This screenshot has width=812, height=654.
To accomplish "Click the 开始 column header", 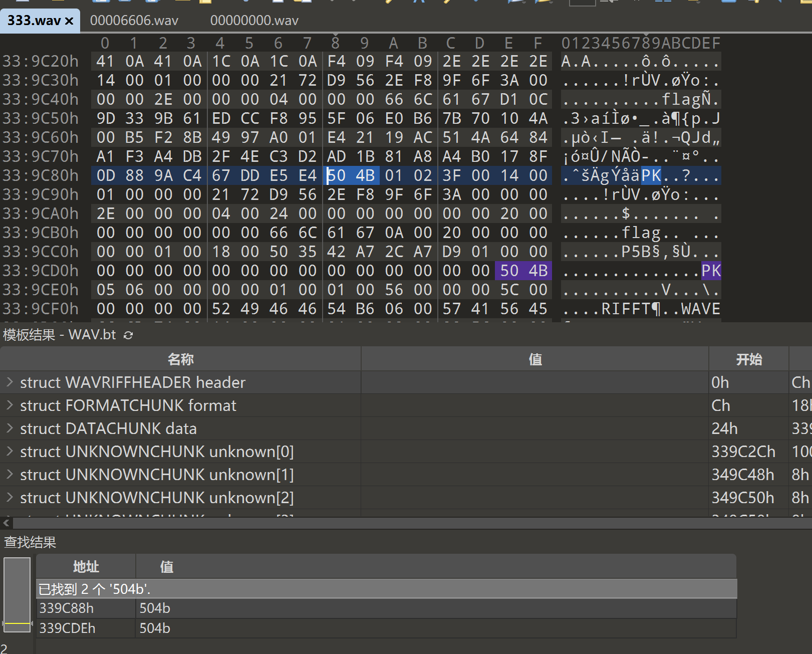I will pyautogui.click(x=749, y=359).
